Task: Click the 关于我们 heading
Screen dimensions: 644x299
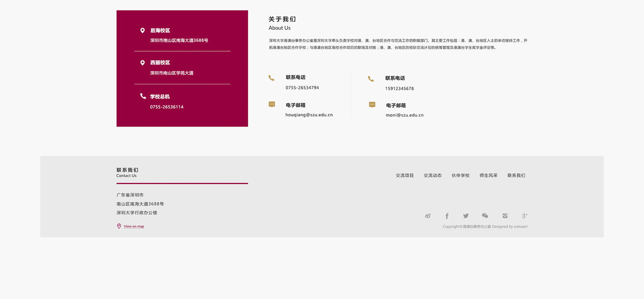Action: pyautogui.click(x=282, y=19)
